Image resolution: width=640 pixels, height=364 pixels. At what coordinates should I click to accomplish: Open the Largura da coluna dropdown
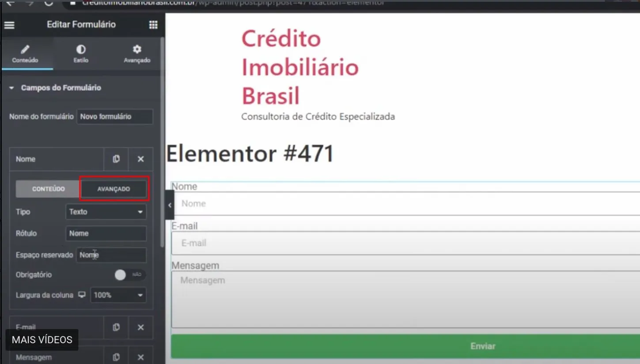[x=118, y=295]
